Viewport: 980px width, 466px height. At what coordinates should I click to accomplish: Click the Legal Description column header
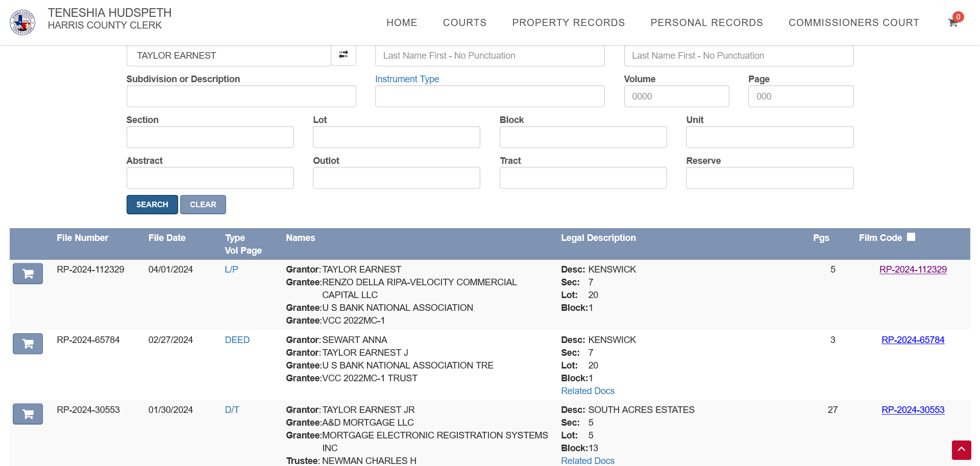pos(598,238)
